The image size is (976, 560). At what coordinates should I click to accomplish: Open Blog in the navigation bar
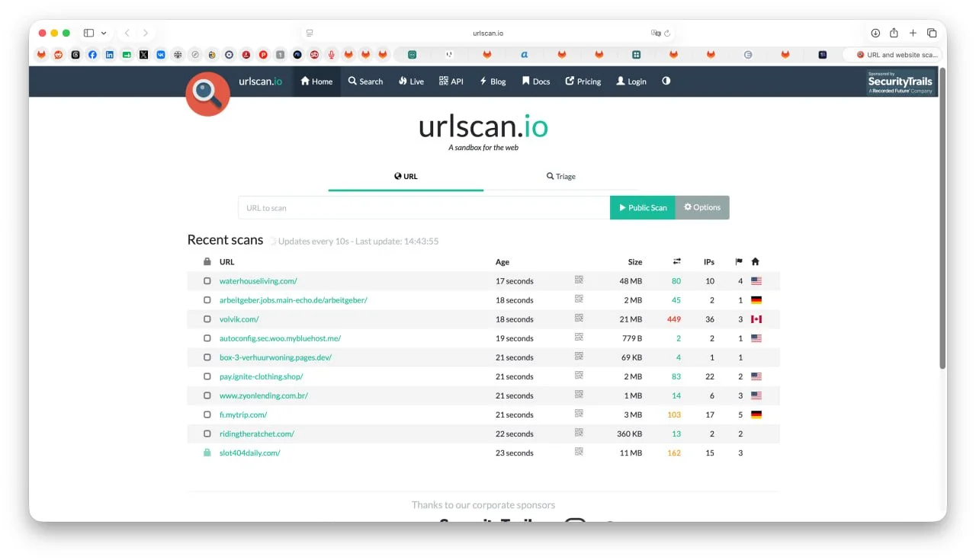(493, 81)
